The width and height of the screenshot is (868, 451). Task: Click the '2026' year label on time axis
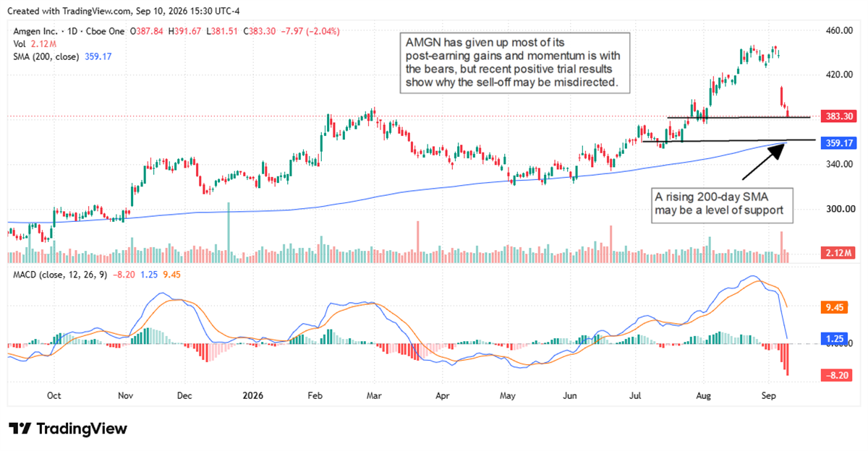(x=252, y=395)
